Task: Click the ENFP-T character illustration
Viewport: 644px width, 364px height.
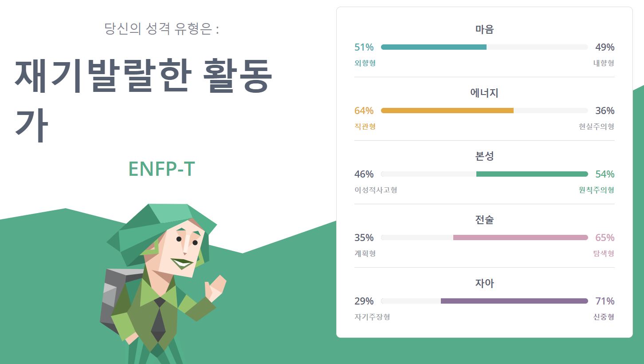Action: tap(163, 284)
